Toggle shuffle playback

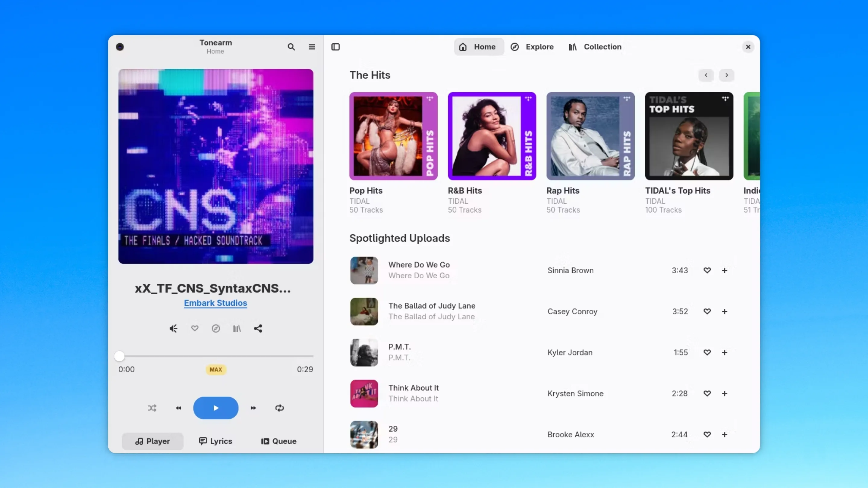click(x=152, y=408)
